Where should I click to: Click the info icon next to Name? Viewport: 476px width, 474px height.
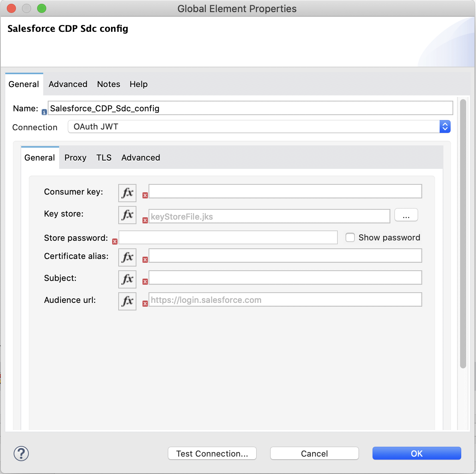point(44,112)
